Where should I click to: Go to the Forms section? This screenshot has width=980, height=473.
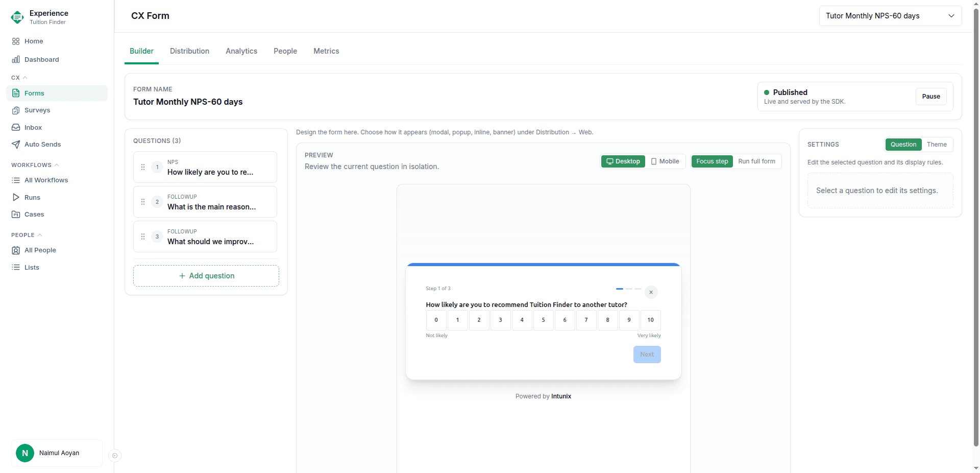click(57, 93)
